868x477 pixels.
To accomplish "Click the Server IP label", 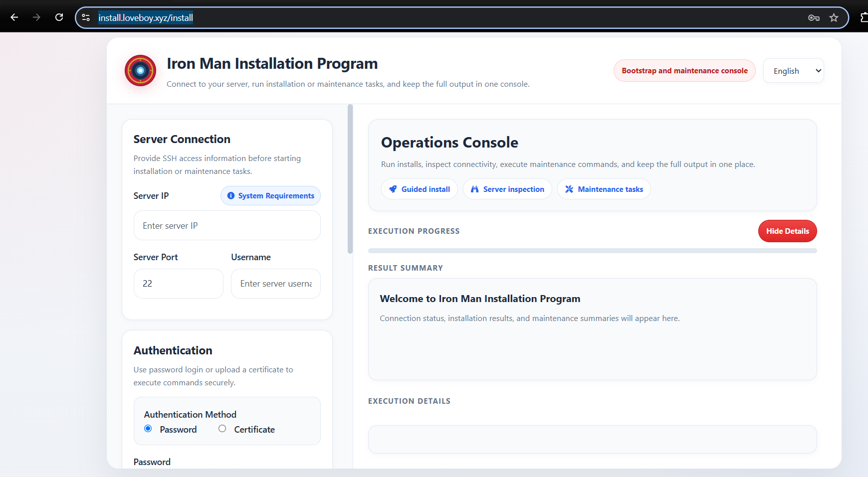I will tap(151, 196).
